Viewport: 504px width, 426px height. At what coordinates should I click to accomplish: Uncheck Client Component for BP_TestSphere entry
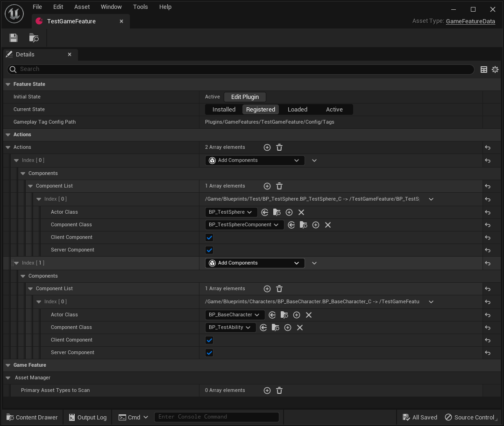(209, 237)
